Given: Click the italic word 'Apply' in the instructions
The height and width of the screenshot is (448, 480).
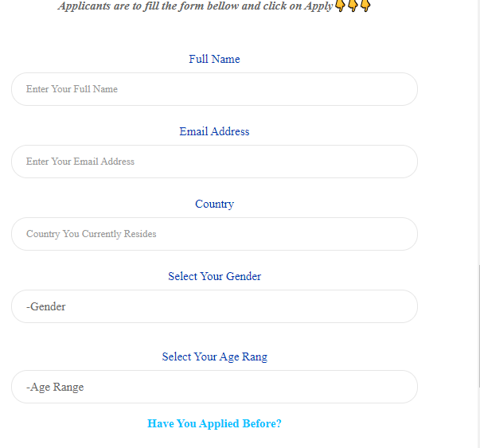Looking at the screenshot, I should 318,6.
